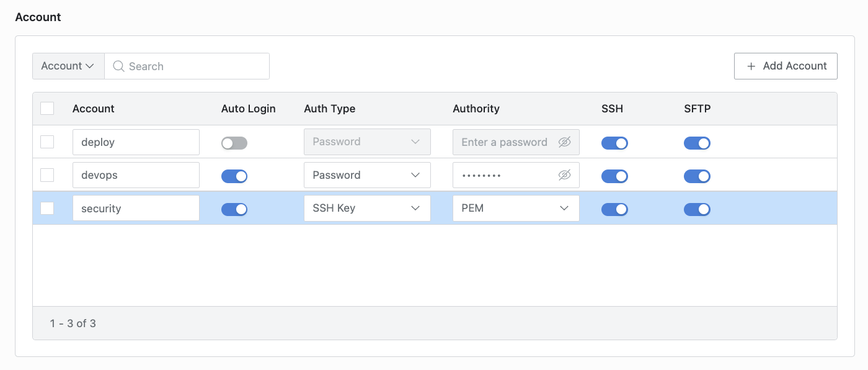Image resolution: width=868 pixels, height=370 pixels.
Task: Click eye icon in deploy password field
Action: [564, 142]
